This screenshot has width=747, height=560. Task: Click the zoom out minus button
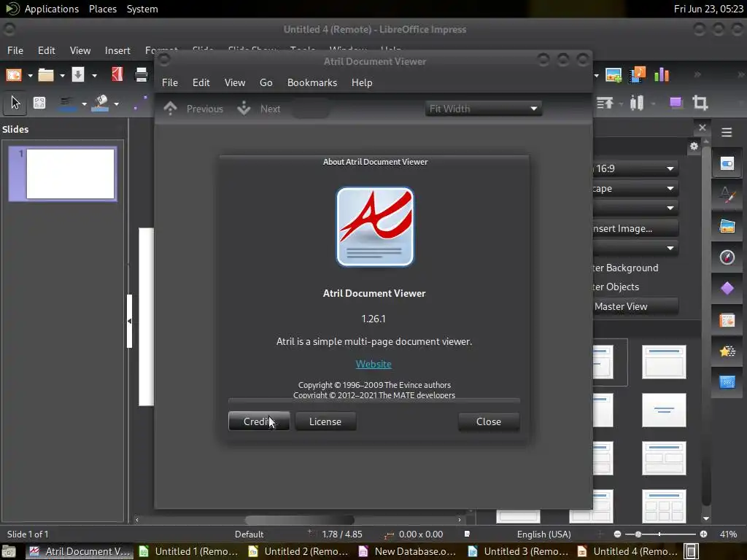coord(617,534)
